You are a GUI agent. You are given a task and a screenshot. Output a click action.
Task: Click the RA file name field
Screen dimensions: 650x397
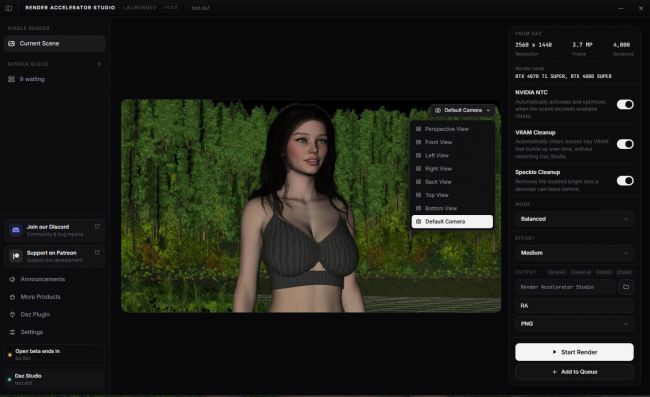pyautogui.click(x=574, y=306)
